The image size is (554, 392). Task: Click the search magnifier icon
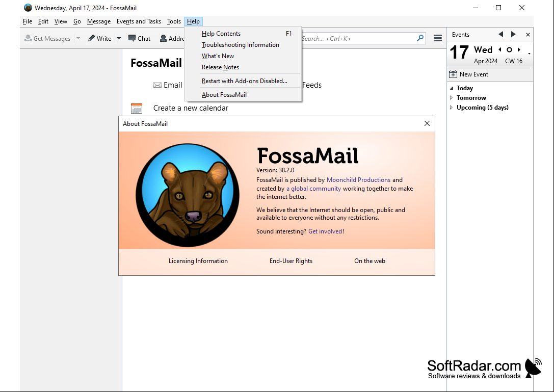420,38
